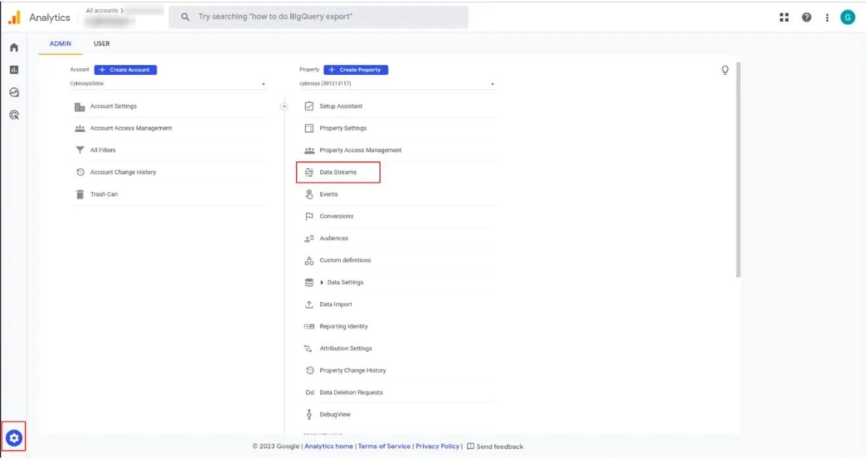
Task: Click the Insights lightbulb icon
Action: [x=725, y=70]
